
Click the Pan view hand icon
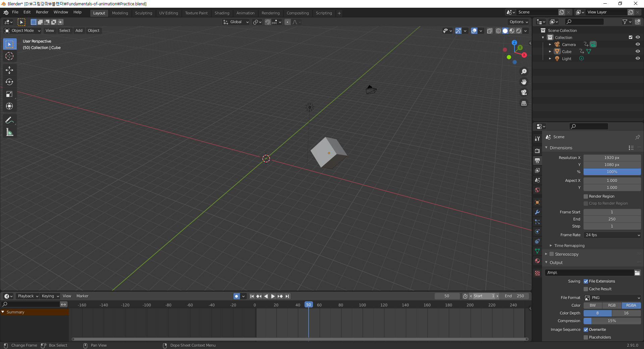pyautogui.click(x=524, y=82)
